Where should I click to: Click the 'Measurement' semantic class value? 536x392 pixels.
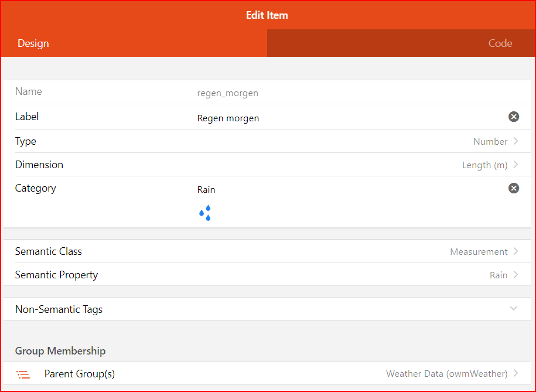click(x=478, y=252)
